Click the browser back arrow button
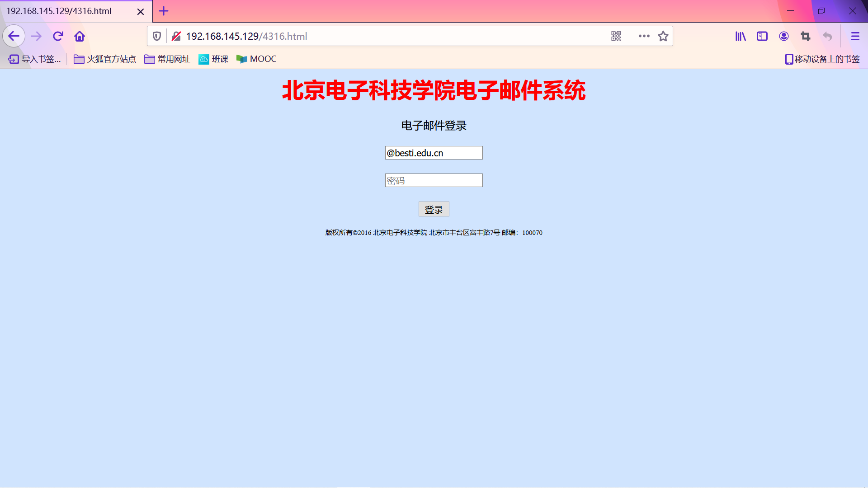 (x=14, y=36)
